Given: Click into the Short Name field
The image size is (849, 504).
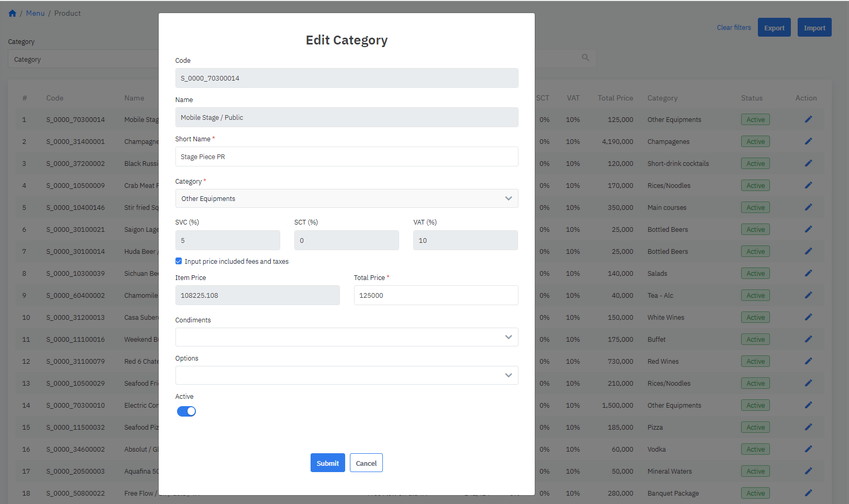Looking at the screenshot, I should [347, 156].
